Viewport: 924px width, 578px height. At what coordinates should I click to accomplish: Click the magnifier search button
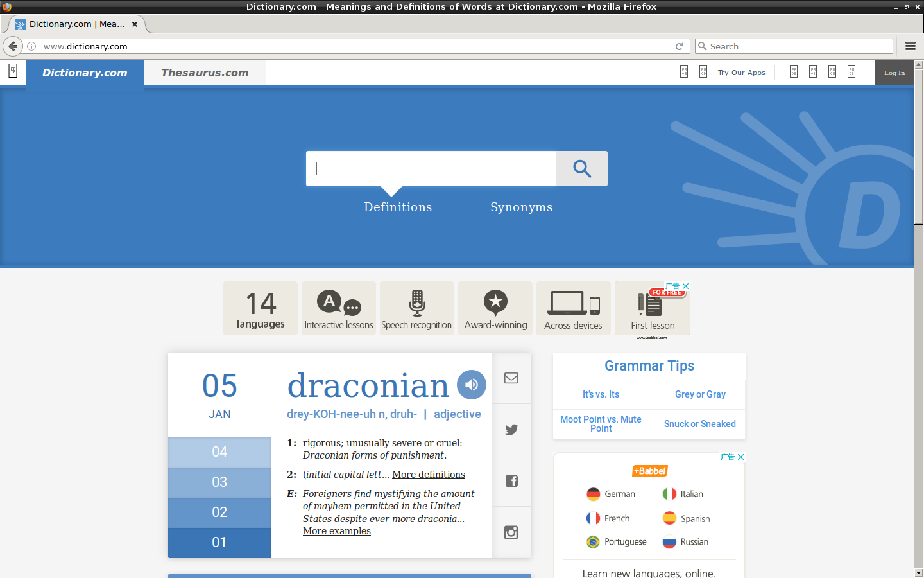582,168
